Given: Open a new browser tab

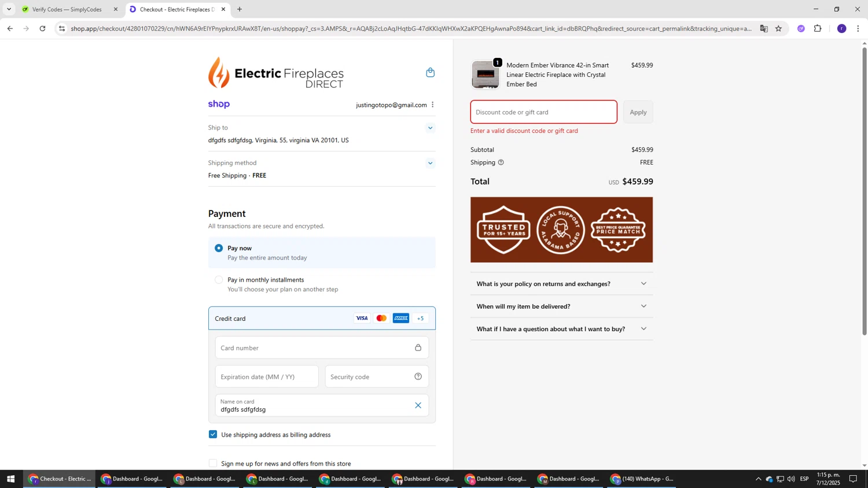Looking at the screenshot, I should (x=240, y=9).
